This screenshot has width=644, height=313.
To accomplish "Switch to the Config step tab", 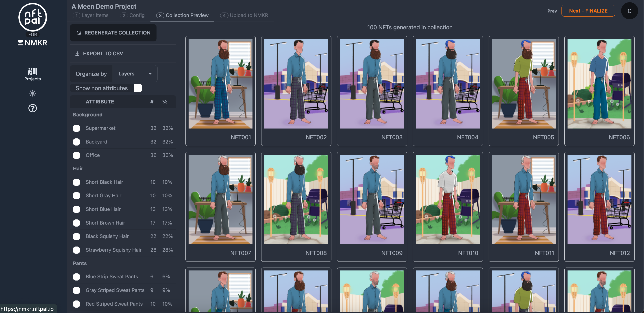I will (x=133, y=15).
